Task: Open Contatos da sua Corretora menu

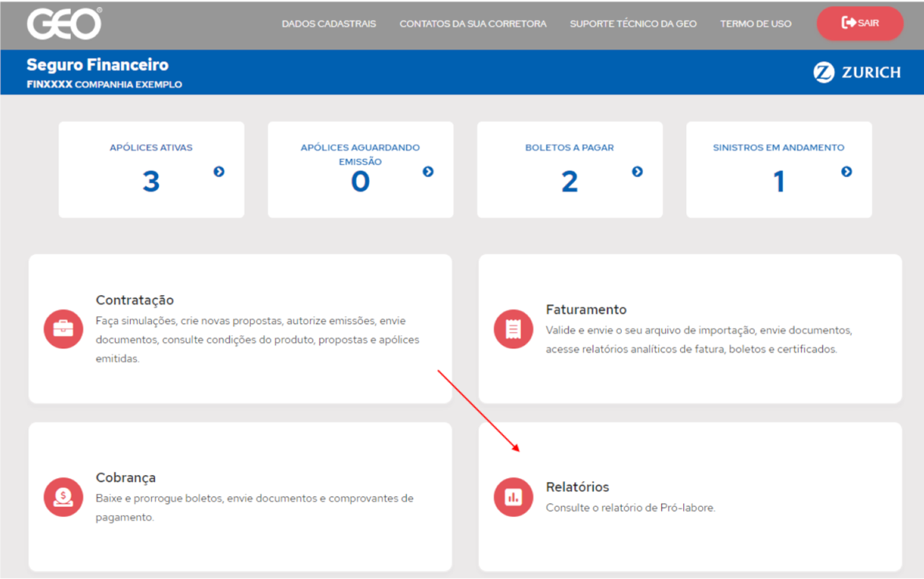Action: [x=473, y=23]
